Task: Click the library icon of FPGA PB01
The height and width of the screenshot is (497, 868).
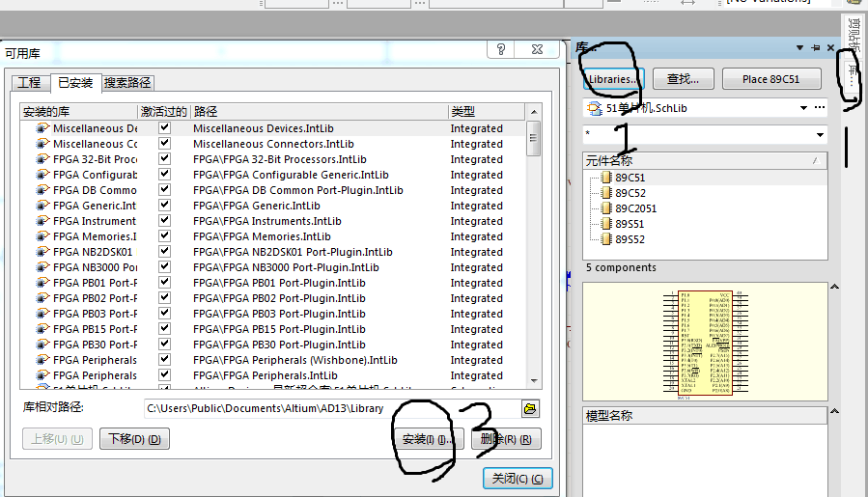Action: [42, 283]
